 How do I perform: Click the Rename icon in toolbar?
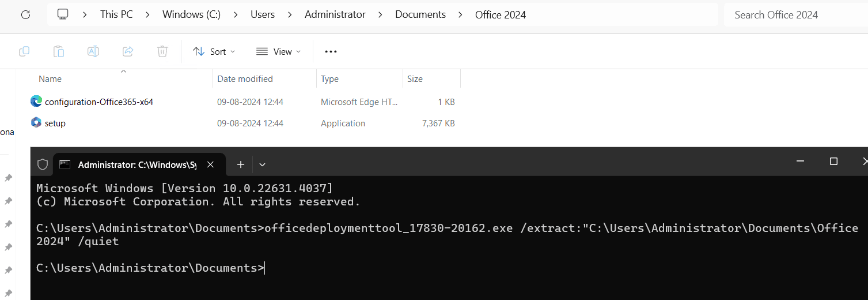pos(93,51)
